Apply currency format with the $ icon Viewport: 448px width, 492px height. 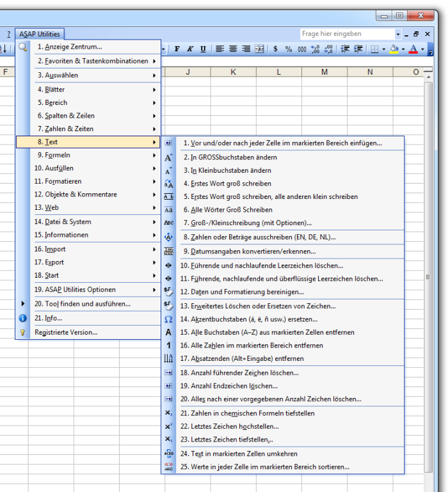click(x=275, y=49)
